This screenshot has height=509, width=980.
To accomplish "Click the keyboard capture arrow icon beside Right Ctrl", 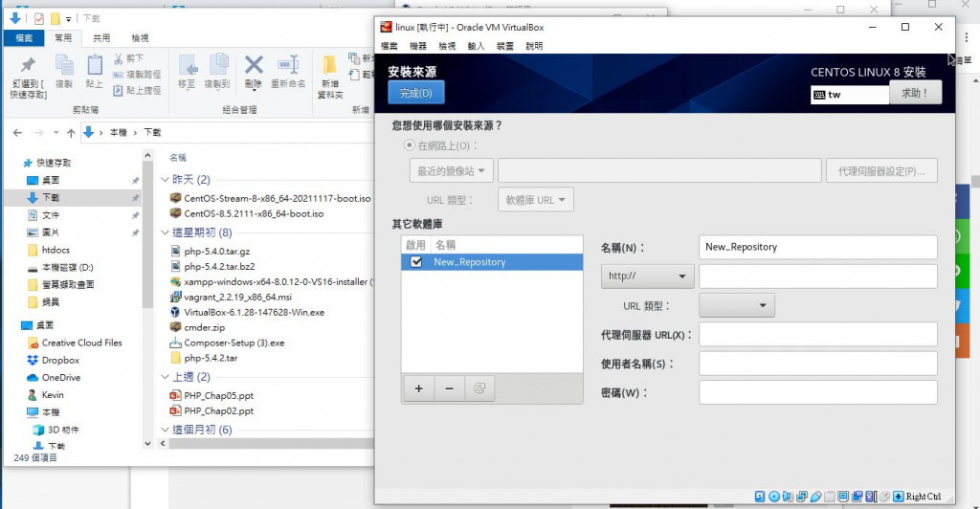I will pos(898,497).
